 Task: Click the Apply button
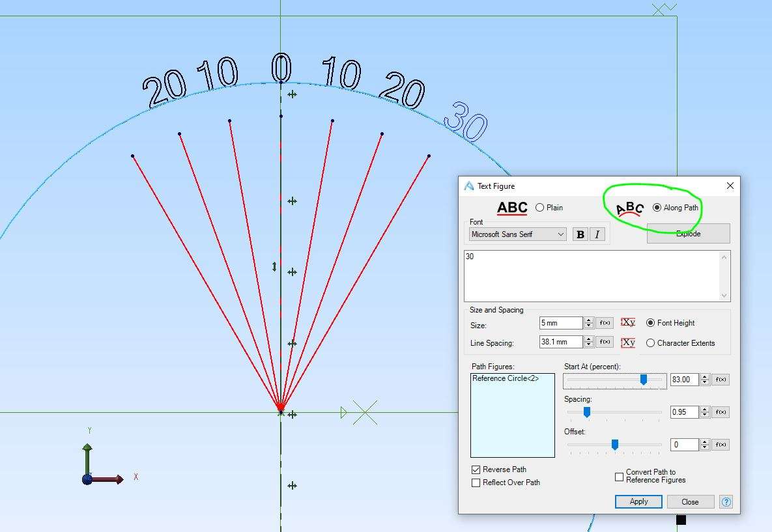[x=638, y=501]
